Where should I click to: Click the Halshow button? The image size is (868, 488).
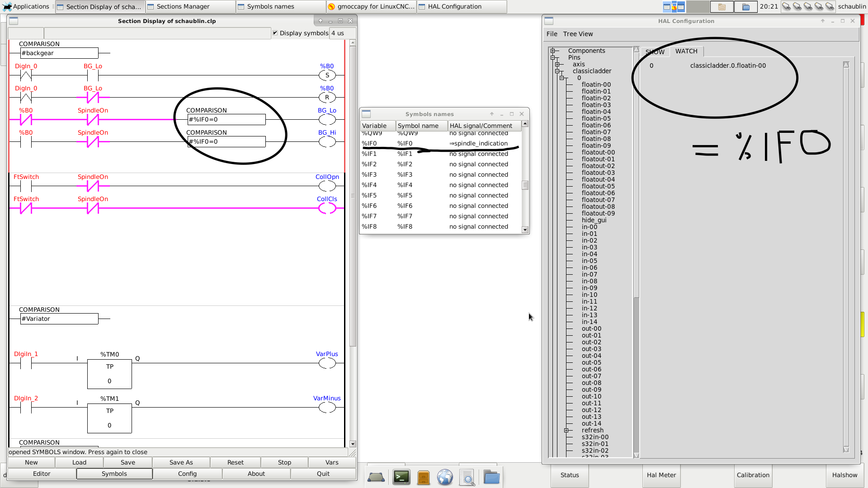(x=844, y=475)
